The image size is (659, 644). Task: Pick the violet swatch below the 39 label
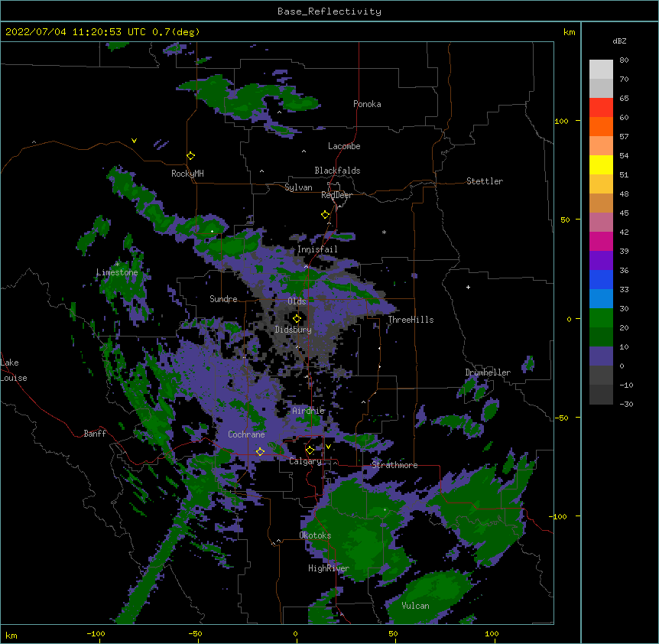click(601, 261)
